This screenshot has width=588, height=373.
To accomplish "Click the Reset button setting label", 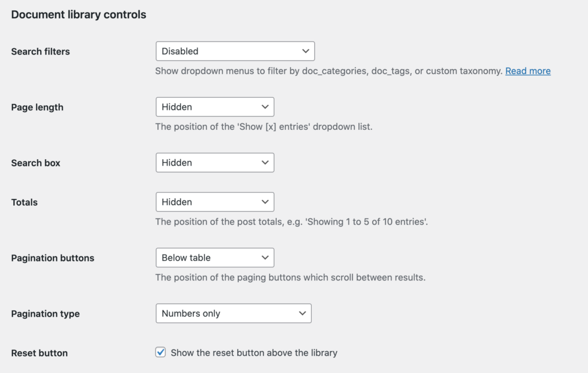I will (40, 353).
